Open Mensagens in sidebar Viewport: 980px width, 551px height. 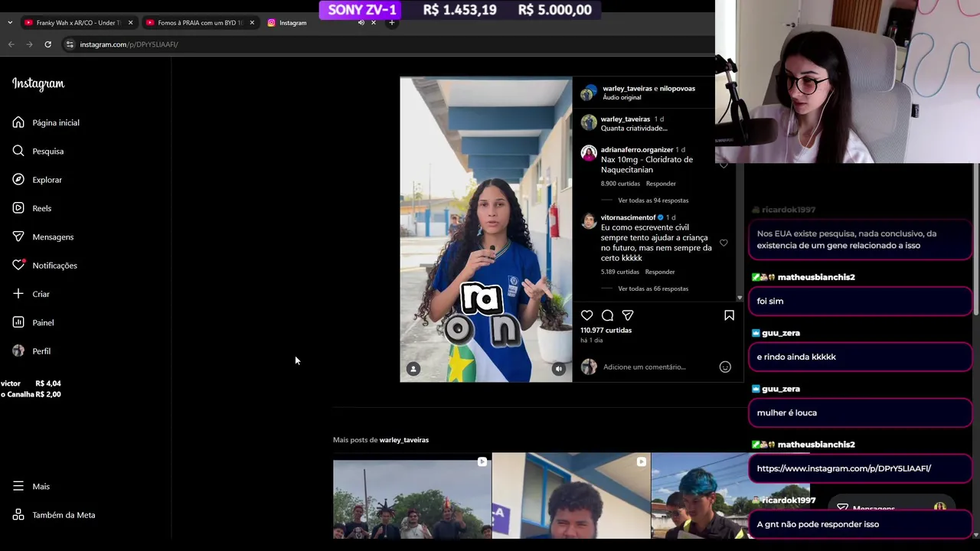click(53, 236)
